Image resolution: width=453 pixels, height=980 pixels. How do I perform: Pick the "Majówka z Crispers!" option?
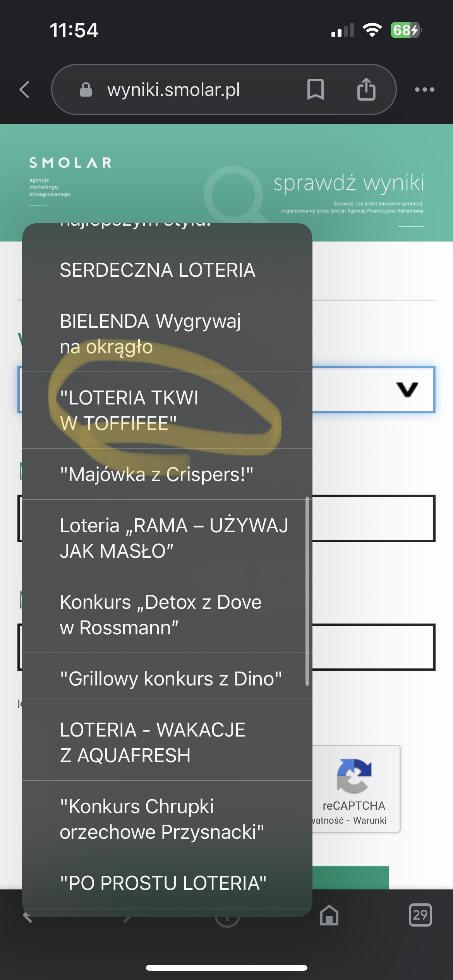(x=156, y=474)
